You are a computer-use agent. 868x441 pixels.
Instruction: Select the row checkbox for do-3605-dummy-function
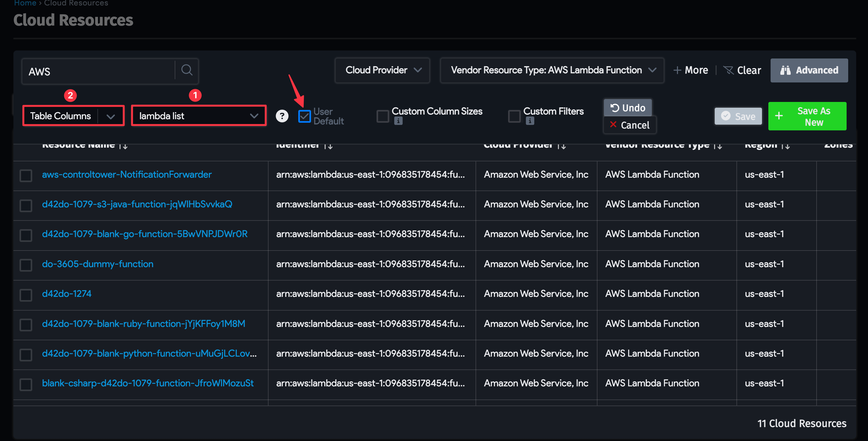[26, 265]
